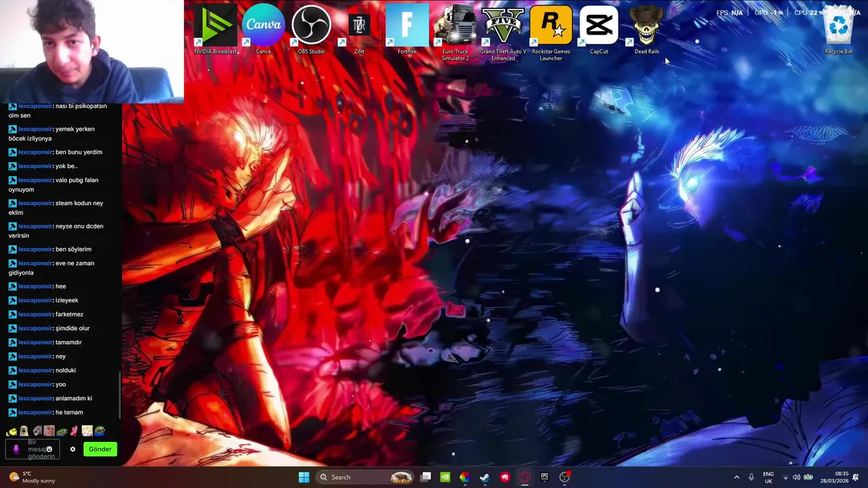
Task: Send the chat message with Gönder
Action: click(100, 449)
